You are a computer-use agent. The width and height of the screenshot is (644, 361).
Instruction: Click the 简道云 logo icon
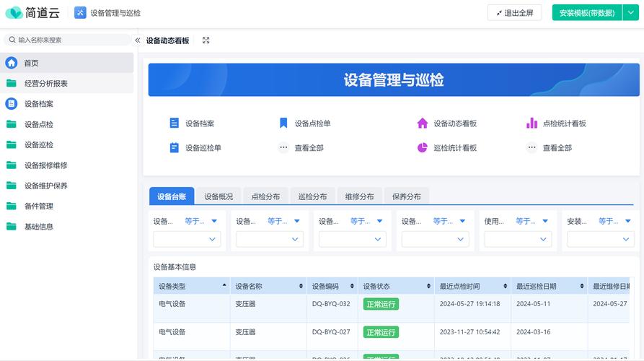pos(14,13)
